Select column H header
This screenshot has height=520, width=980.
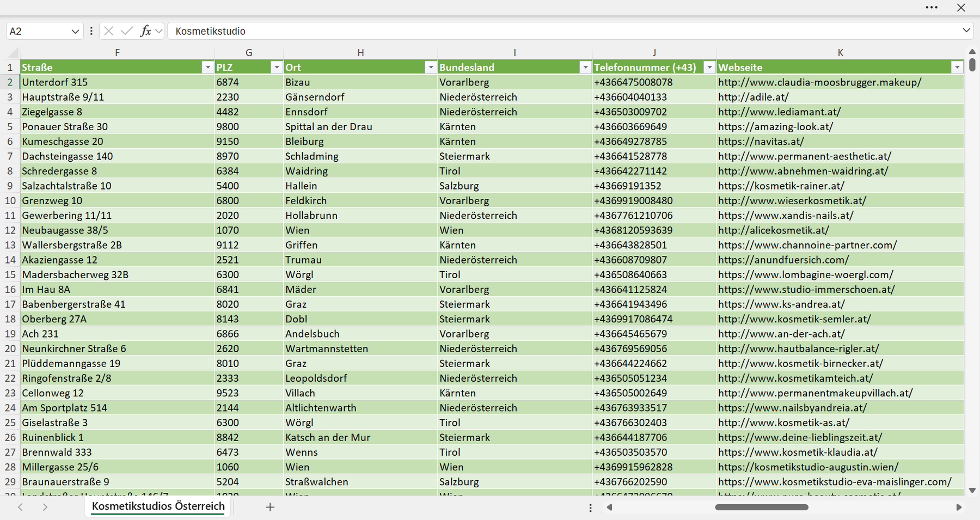360,53
